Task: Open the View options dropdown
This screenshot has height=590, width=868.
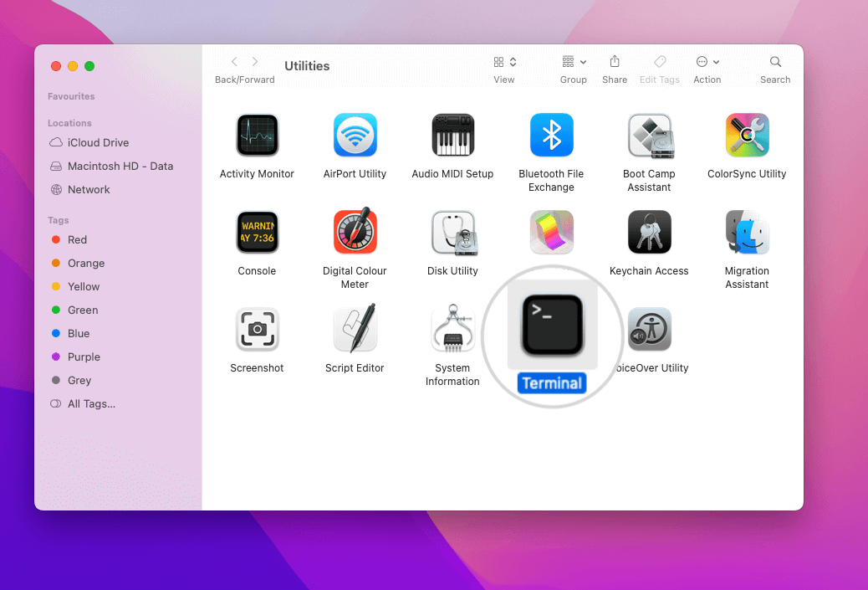Action: [503, 62]
